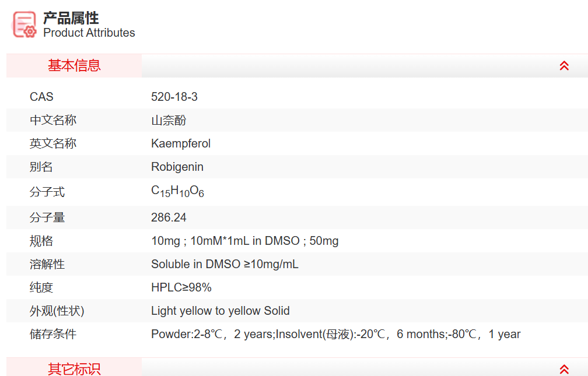Image resolution: width=588 pixels, height=376 pixels.
Task: Click the red gear badge on document icon
Action: tap(29, 31)
